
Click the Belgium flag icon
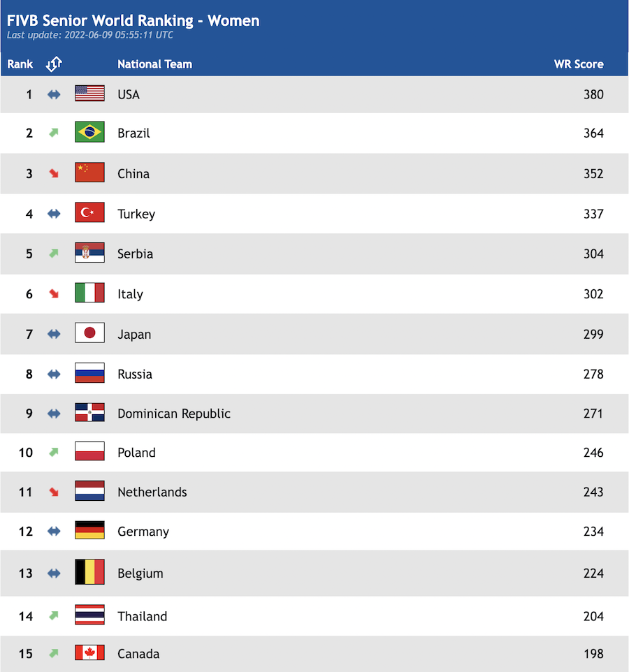[x=89, y=571]
